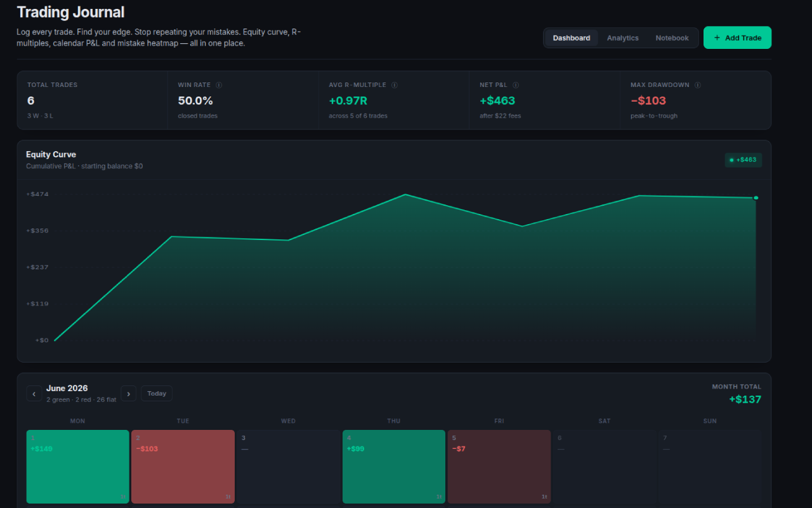This screenshot has height=508, width=812.
Task: Click the Month Total +$137 value
Action: pos(745,399)
